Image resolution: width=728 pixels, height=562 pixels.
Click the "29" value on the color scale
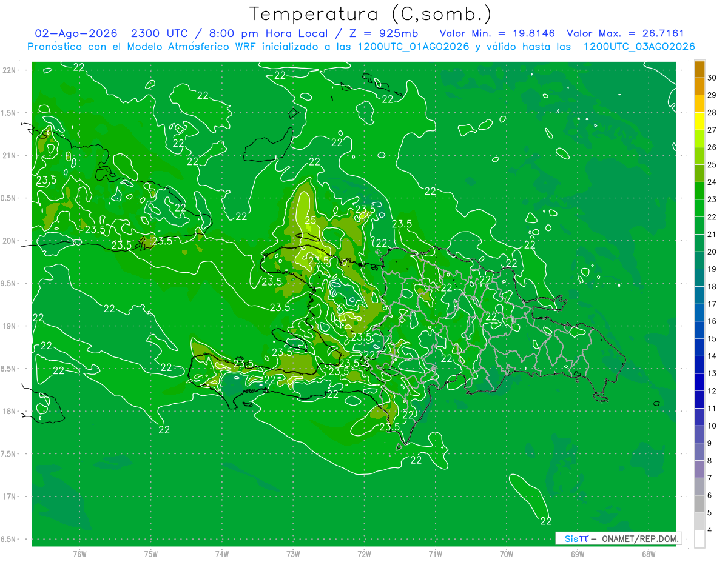pyautogui.click(x=712, y=95)
